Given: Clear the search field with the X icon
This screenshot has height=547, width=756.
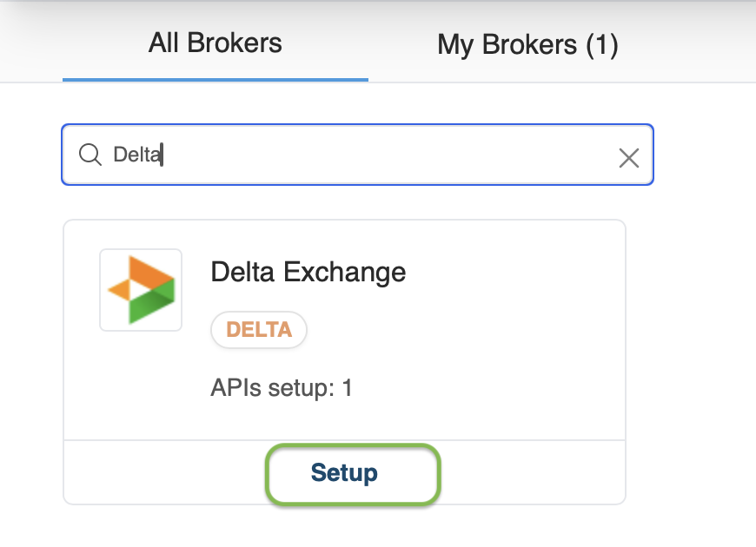Looking at the screenshot, I should 628,157.
